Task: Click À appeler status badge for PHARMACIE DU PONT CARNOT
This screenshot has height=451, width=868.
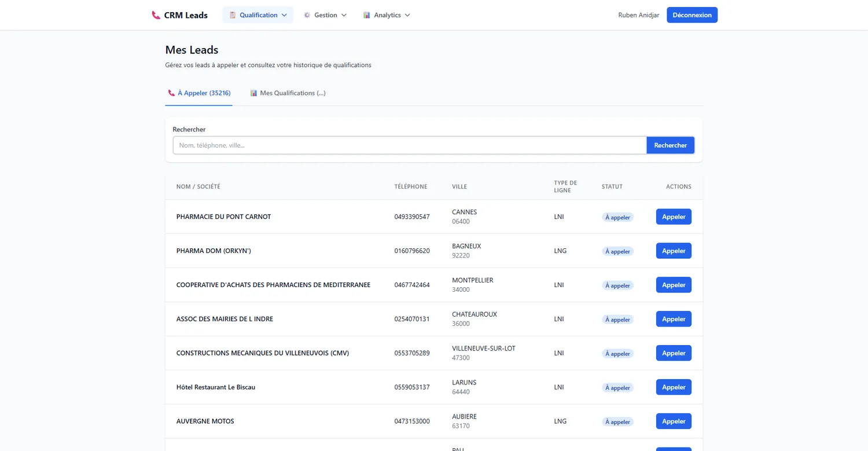Action: (x=617, y=217)
